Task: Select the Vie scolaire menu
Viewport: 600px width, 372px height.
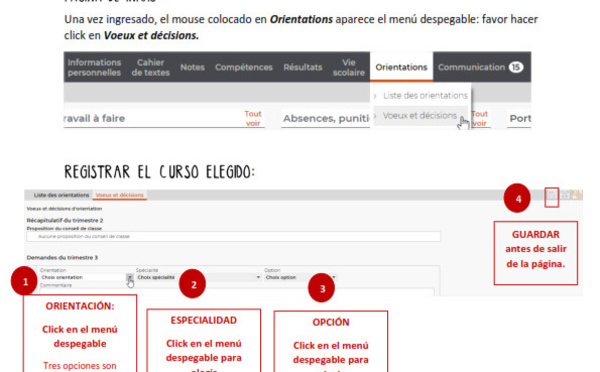Action: pyautogui.click(x=349, y=67)
